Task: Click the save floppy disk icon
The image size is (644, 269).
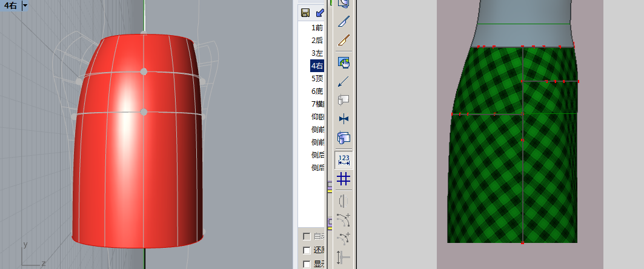Action: (x=305, y=13)
